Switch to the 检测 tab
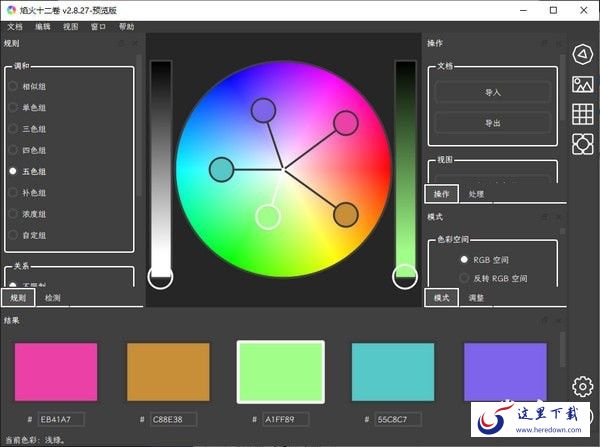The image size is (600, 447). click(52, 298)
